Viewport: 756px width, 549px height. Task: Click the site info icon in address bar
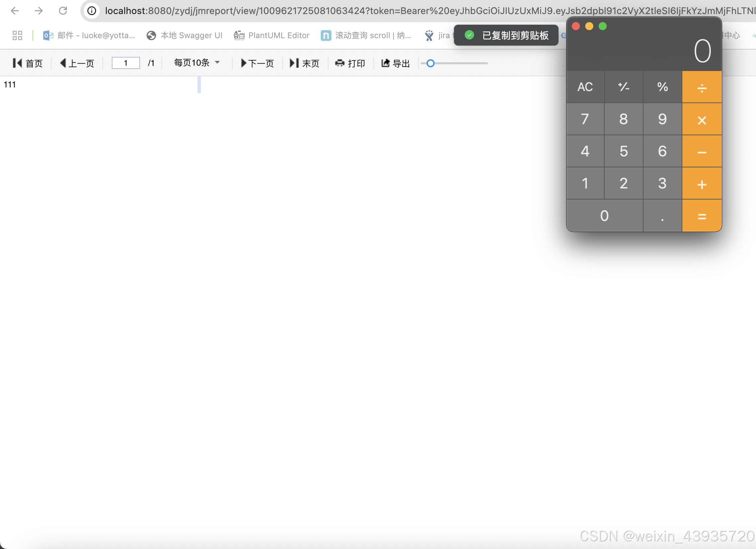coord(92,11)
